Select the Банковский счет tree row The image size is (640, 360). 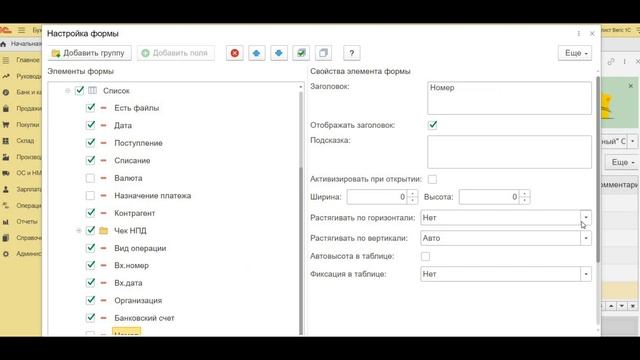pos(144,318)
